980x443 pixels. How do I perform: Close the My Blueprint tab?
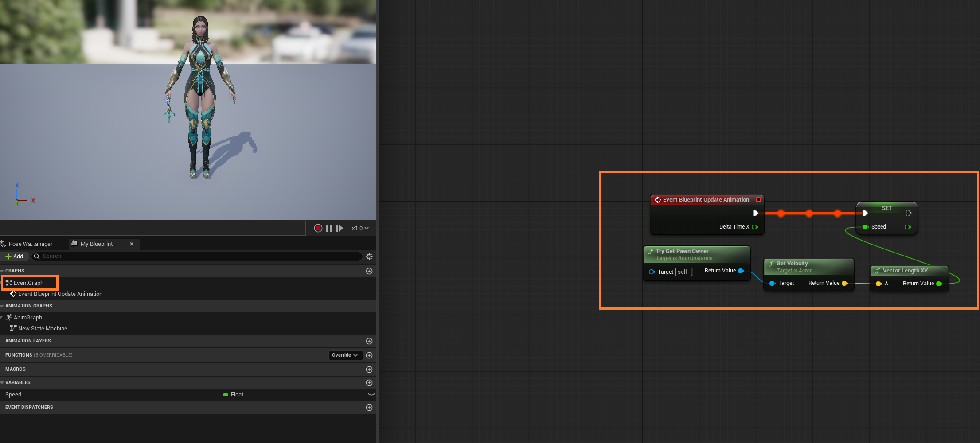[x=132, y=244]
